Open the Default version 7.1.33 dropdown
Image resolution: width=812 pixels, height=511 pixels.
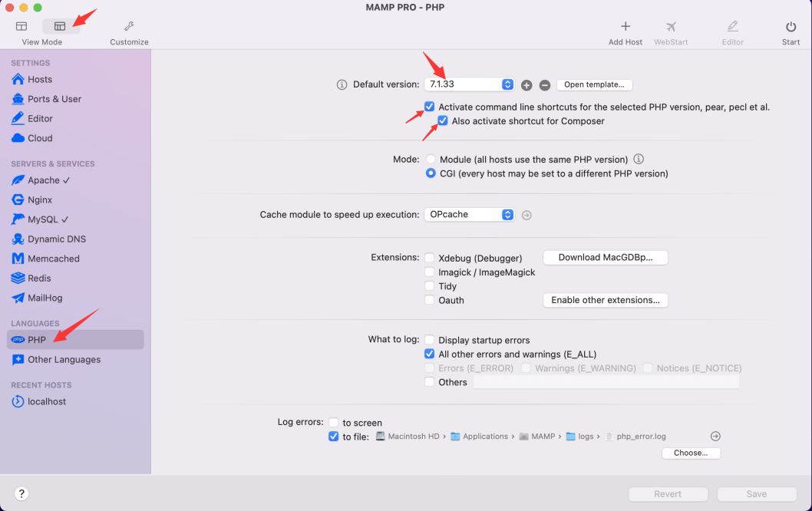469,84
